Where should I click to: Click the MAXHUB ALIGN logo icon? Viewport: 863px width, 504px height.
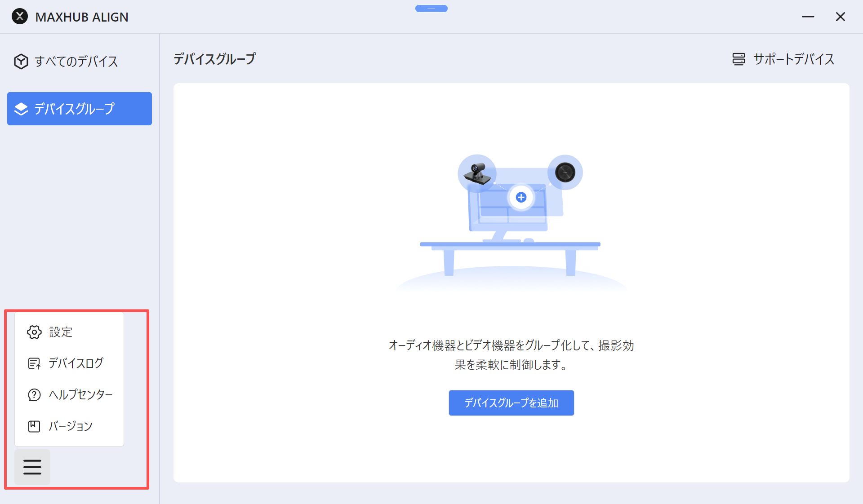click(20, 17)
